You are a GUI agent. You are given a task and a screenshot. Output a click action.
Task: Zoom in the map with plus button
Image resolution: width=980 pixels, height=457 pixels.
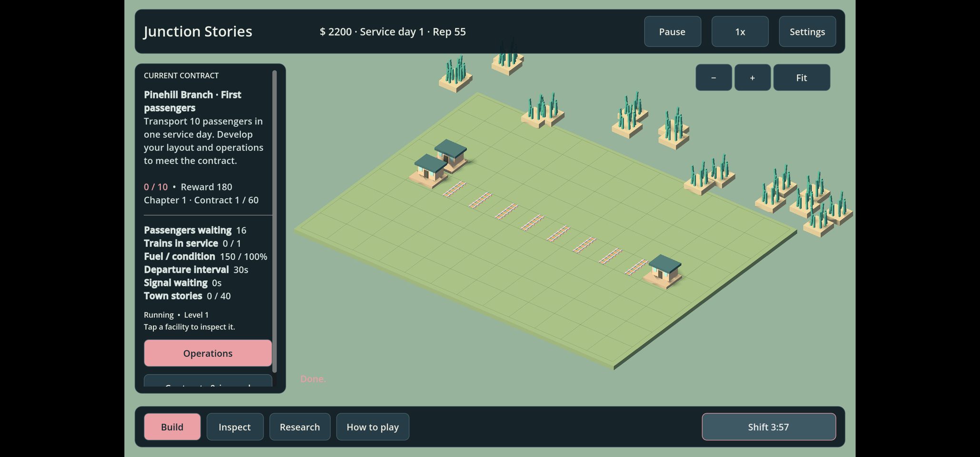tap(752, 78)
